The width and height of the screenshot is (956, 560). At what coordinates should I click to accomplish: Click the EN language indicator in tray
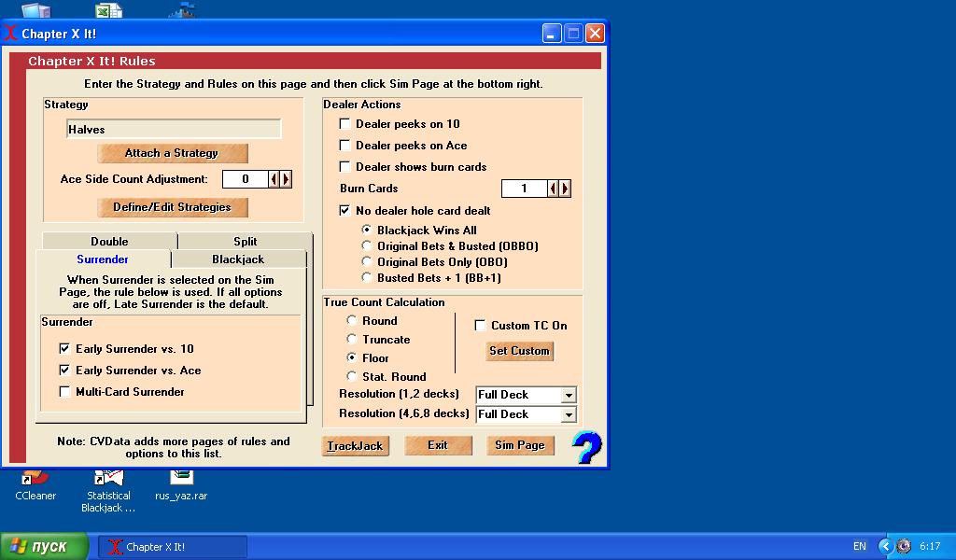point(859,546)
